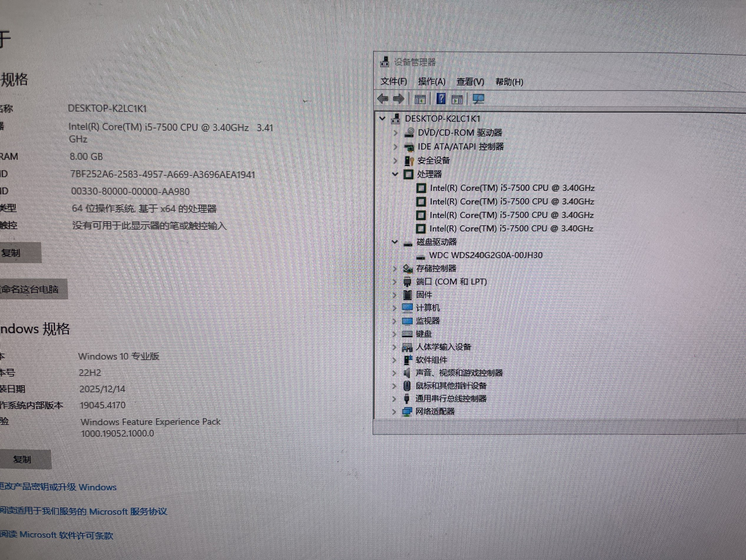Select the WDC WDS240G2G0A disk drive

485,255
